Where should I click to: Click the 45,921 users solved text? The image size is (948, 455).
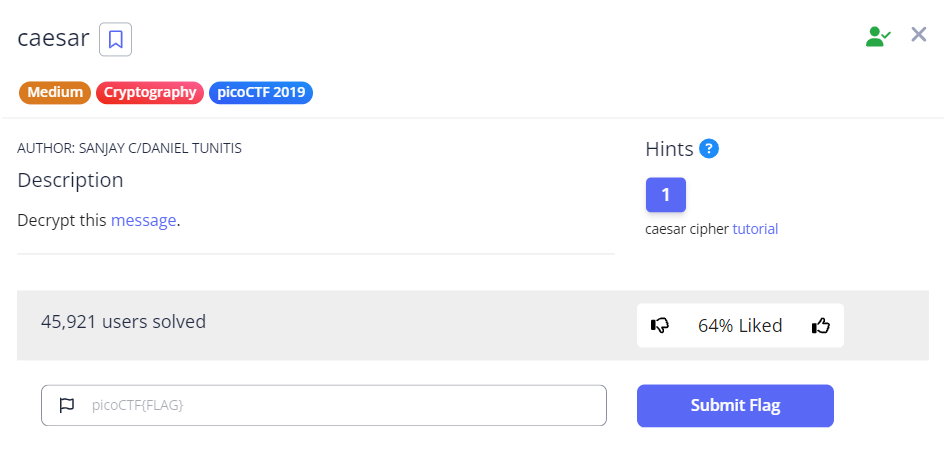click(123, 322)
